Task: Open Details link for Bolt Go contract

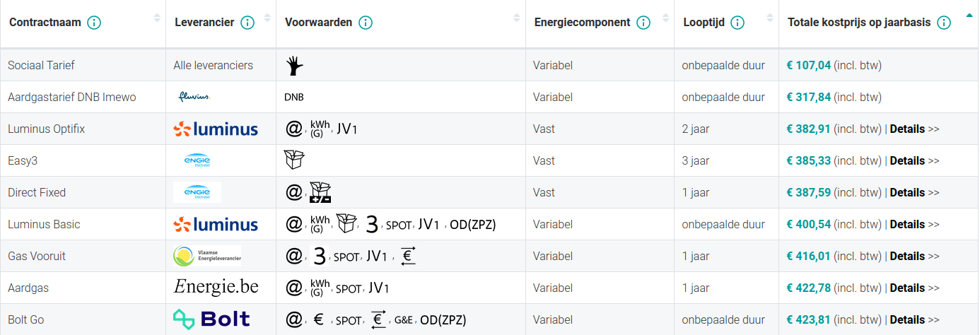Action: coord(907,319)
